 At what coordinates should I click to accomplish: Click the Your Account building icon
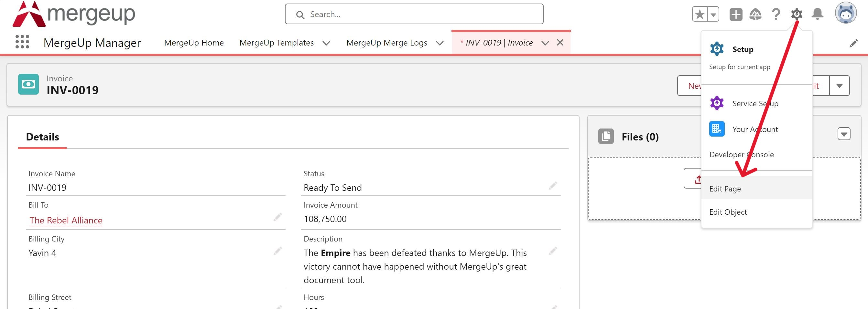717,129
